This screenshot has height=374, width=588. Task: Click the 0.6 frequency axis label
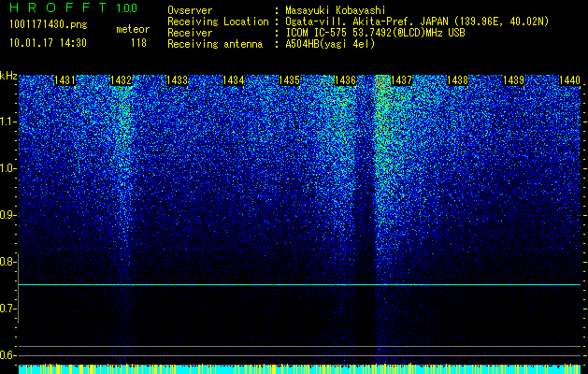point(7,355)
